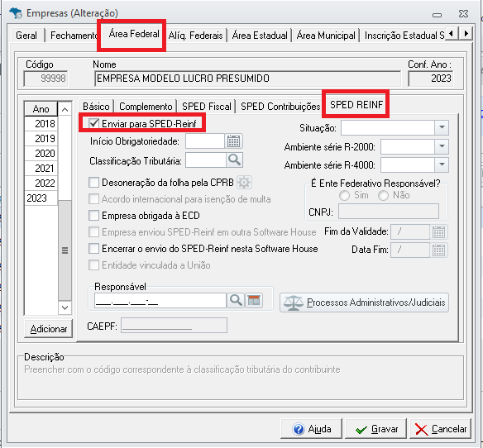
Task: Switch to the SPED Contribuições tab
Action: click(280, 107)
